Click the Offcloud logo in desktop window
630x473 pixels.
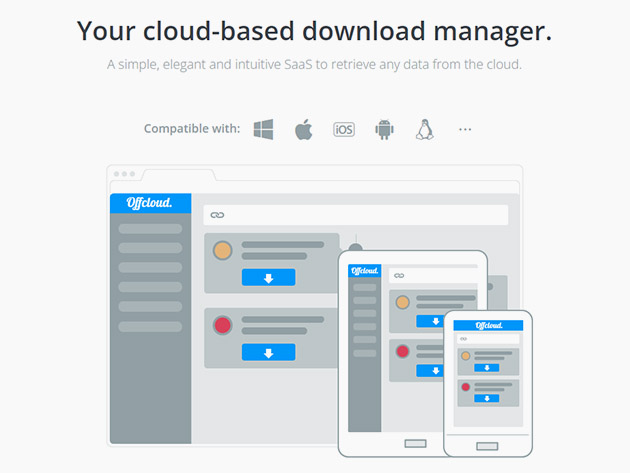point(150,203)
